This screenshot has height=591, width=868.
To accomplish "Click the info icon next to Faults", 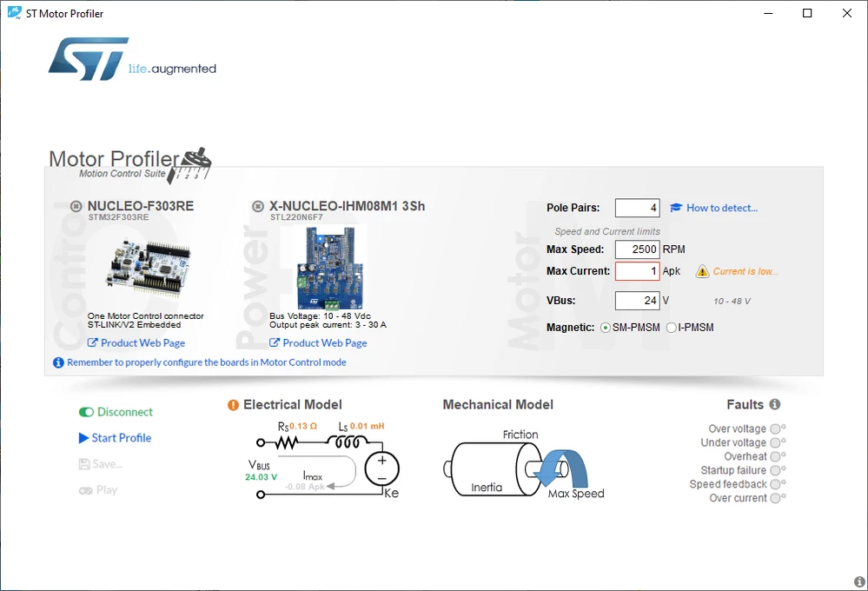I will (775, 404).
